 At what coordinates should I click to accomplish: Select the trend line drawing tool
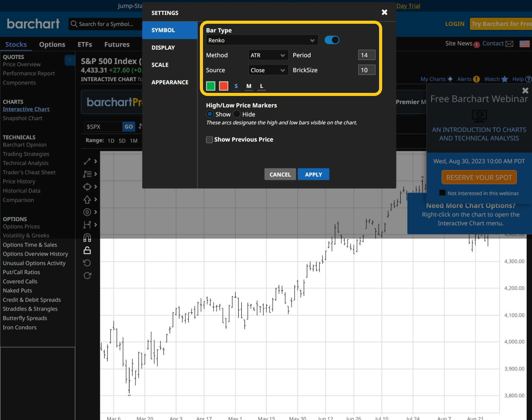(87, 161)
